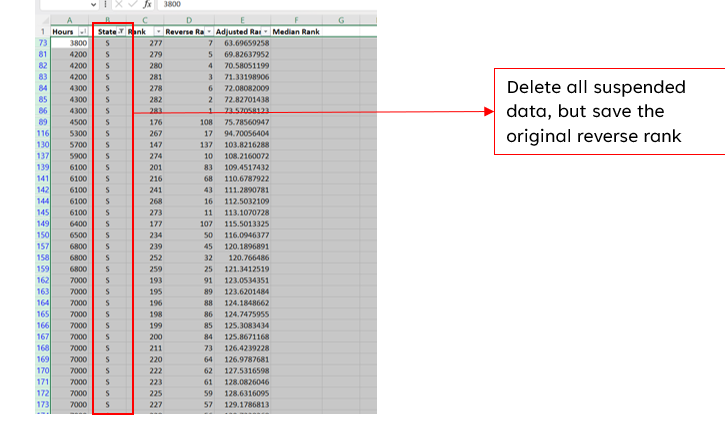Open the Adjusted Rank filter dropdown
This screenshot has height=430, width=725.
coord(265,31)
